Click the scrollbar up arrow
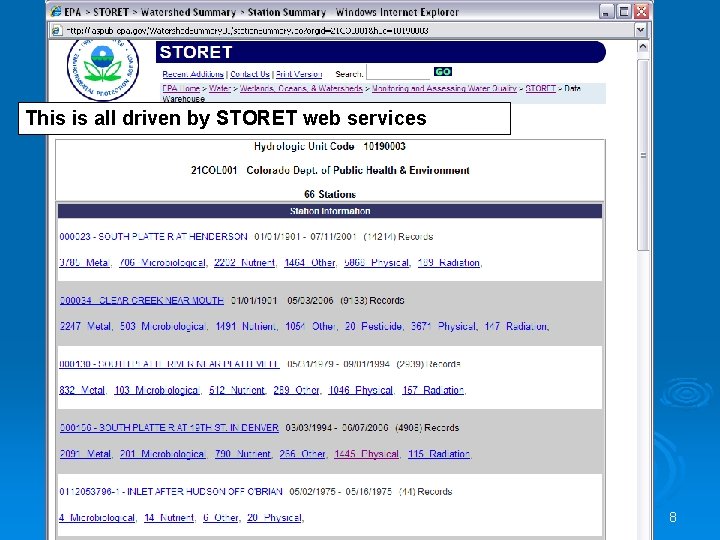This screenshot has width=720, height=540. 643,46
